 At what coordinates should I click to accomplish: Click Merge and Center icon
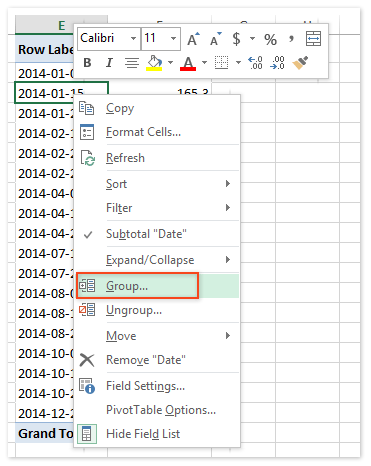coord(313,39)
